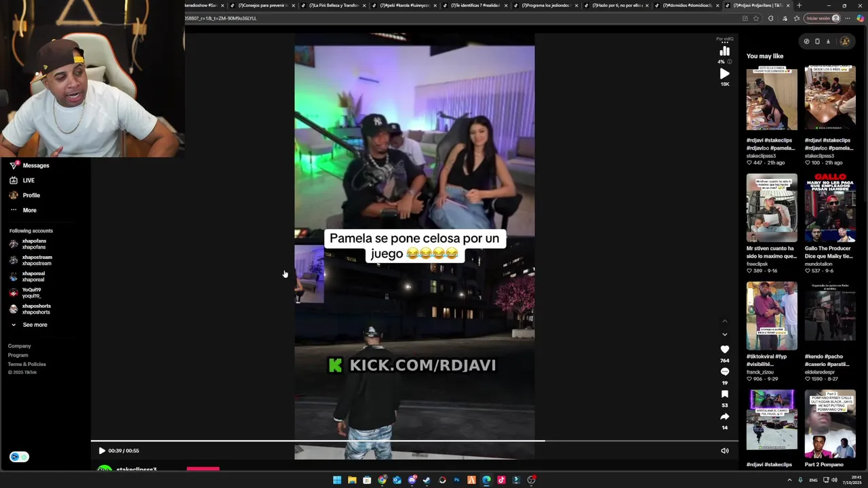
Task: Switch to the Consejos para prevenir browser tab
Action: [261, 5]
